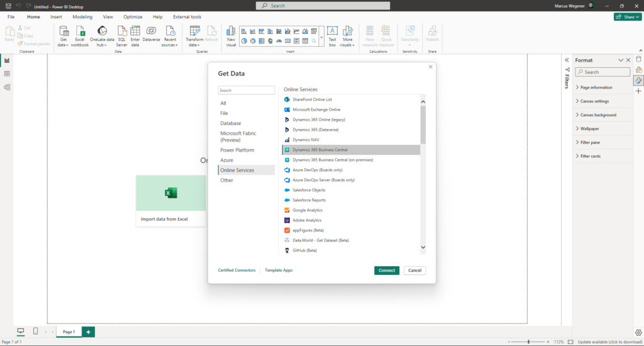Open Table view in left sidebar
The height and width of the screenshot is (346, 644).
[7, 74]
